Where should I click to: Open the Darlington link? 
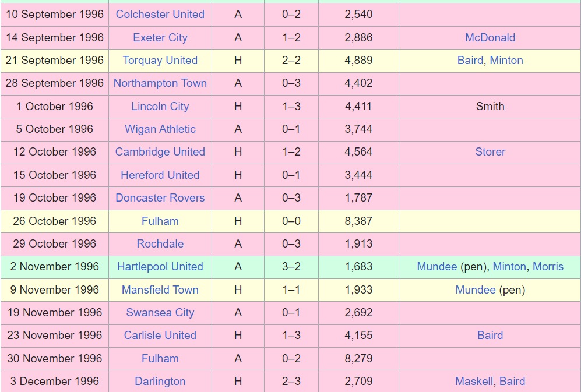[160, 382]
